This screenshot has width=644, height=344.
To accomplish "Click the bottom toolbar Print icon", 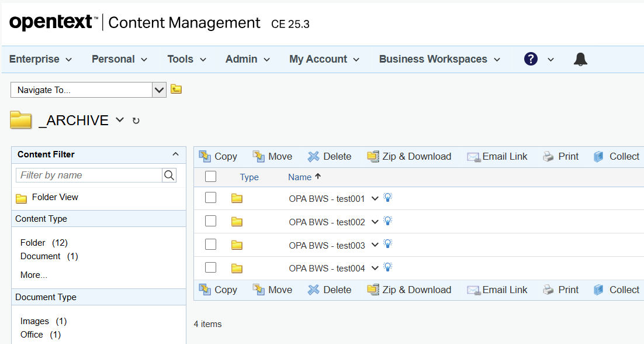I will [x=548, y=290].
